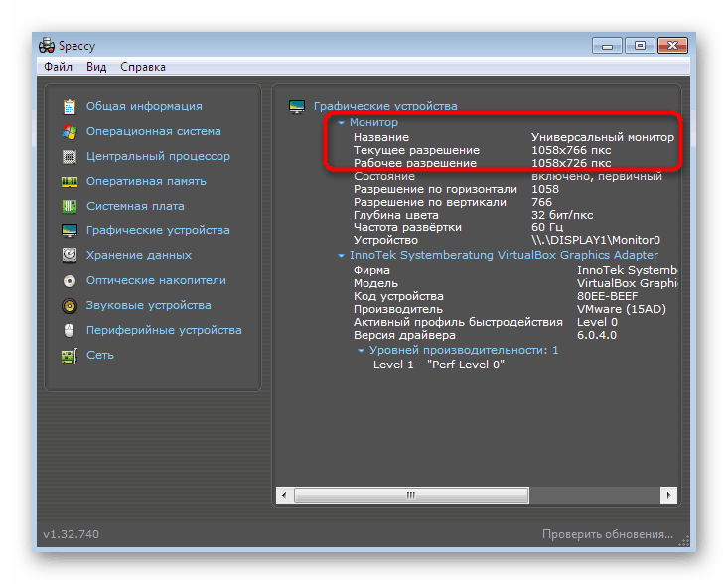Click the Level 1 - "Perf Level 0" entry
The height and width of the screenshot is (584, 728).
point(439,365)
